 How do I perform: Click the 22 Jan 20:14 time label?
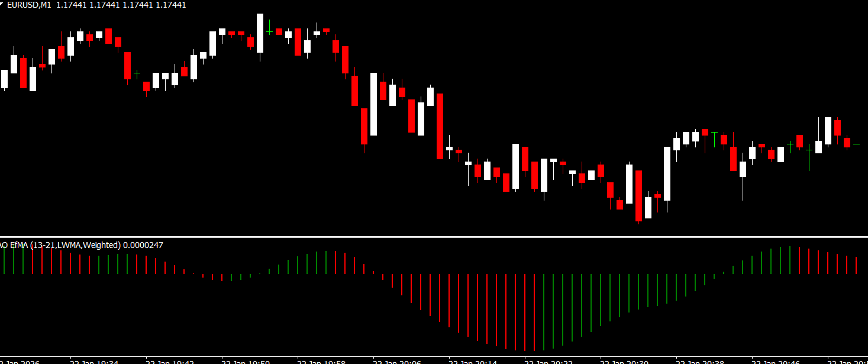coord(473,361)
